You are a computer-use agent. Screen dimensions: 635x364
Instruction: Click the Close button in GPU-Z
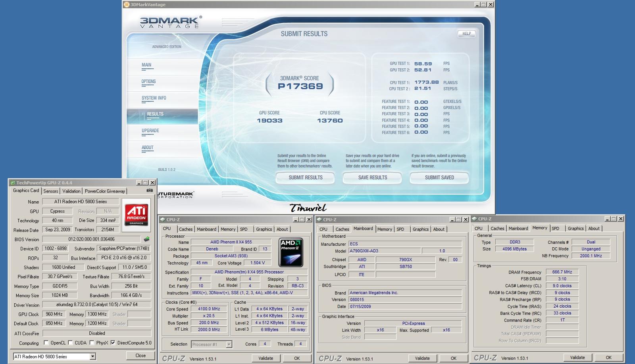(140, 355)
